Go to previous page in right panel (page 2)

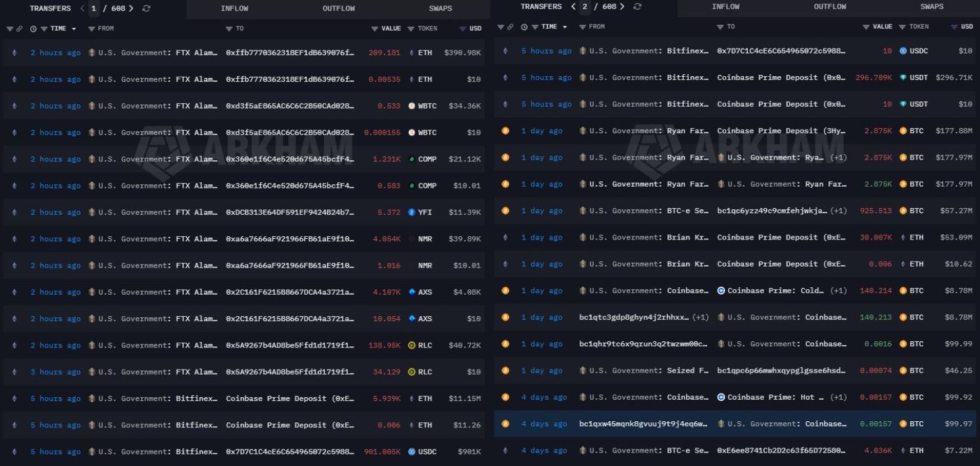click(573, 7)
